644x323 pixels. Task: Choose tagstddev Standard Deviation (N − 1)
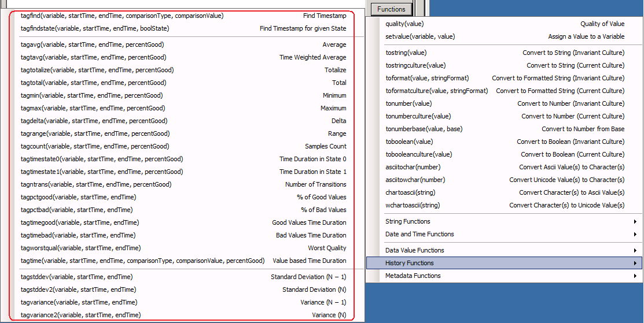[183, 277]
